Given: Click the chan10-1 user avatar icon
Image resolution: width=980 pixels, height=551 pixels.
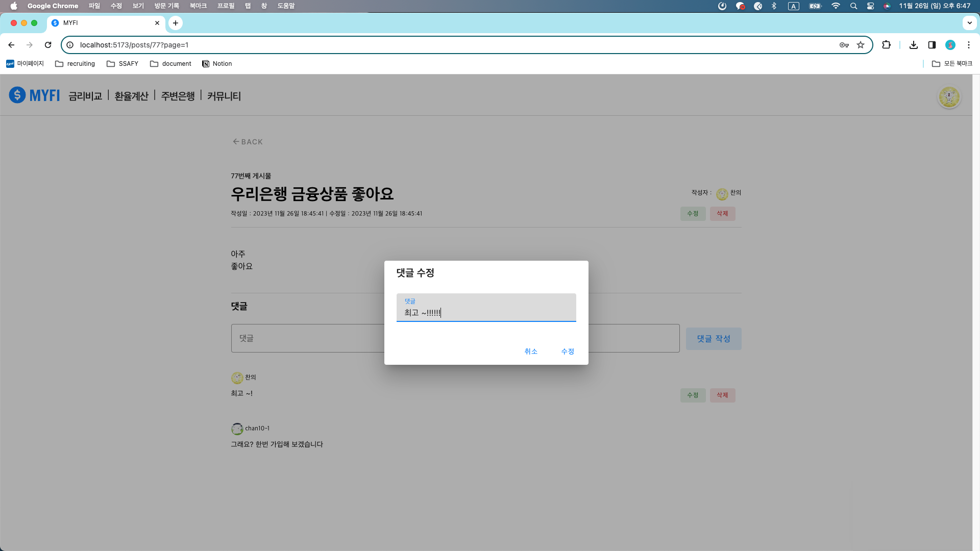Looking at the screenshot, I should tap(236, 429).
